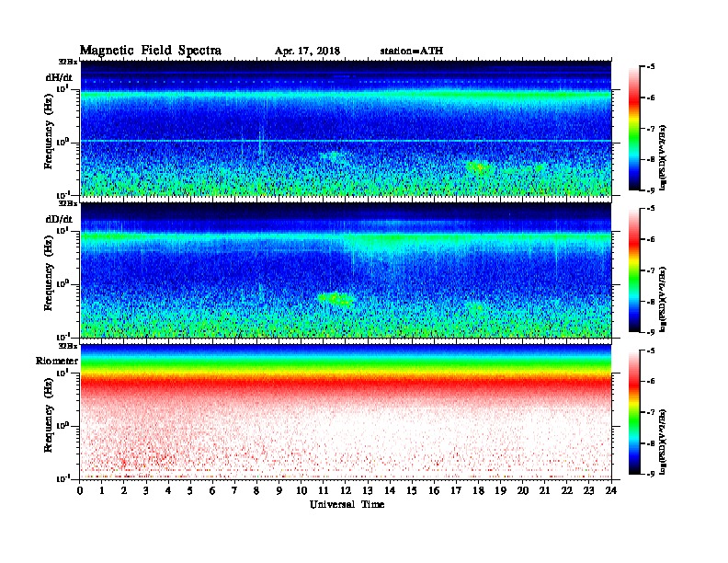
Task: Click hour tick label '18' on time axis
Action: pyautogui.click(x=478, y=490)
